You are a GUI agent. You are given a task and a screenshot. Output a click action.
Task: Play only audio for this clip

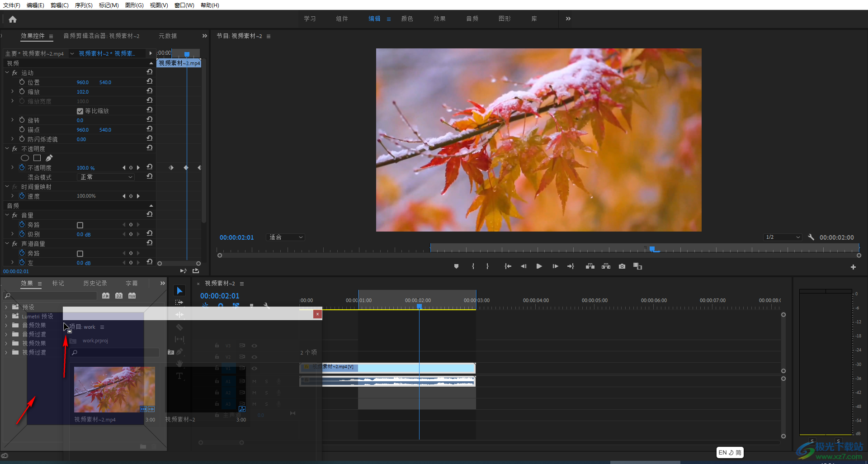pos(183,270)
